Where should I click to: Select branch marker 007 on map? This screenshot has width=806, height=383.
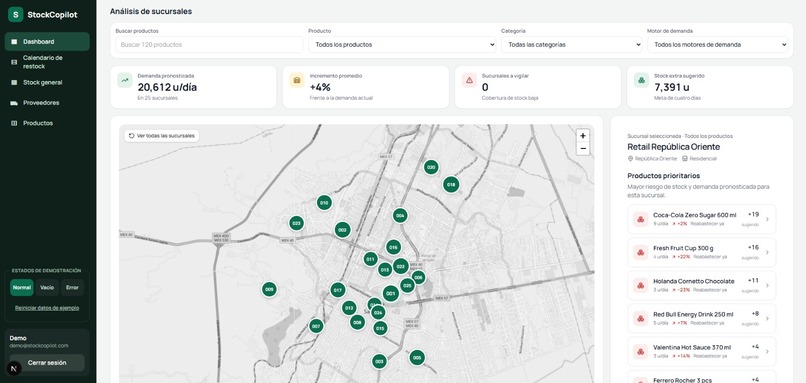point(316,326)
